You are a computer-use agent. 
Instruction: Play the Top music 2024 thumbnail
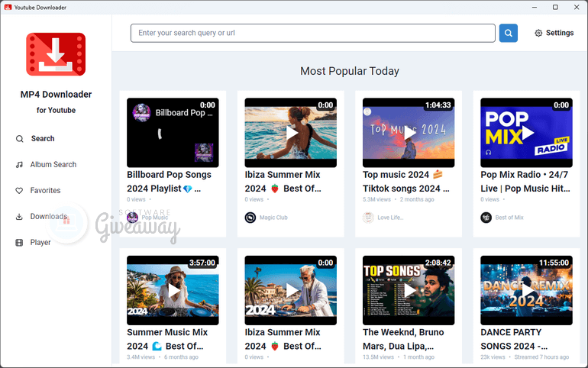409,132
